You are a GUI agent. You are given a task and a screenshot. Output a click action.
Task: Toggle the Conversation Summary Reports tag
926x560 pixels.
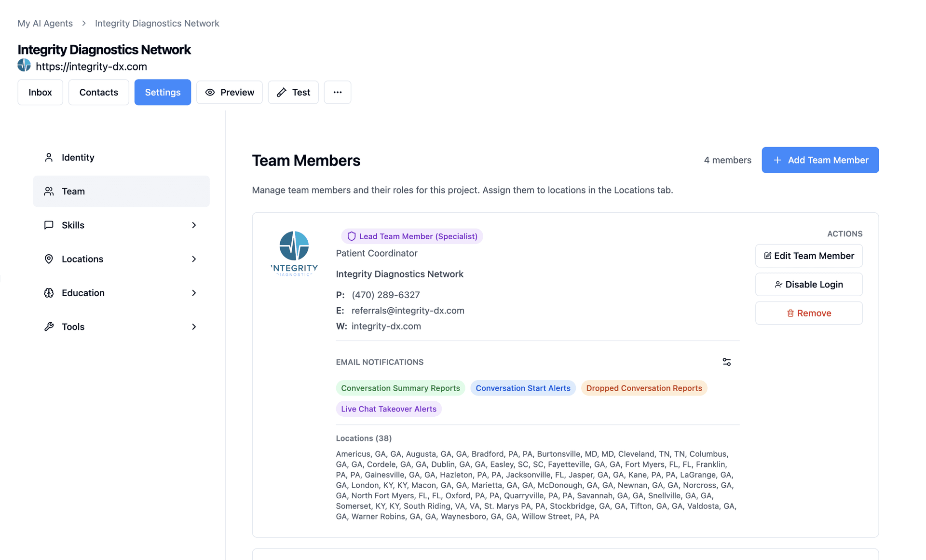[400, 388]
